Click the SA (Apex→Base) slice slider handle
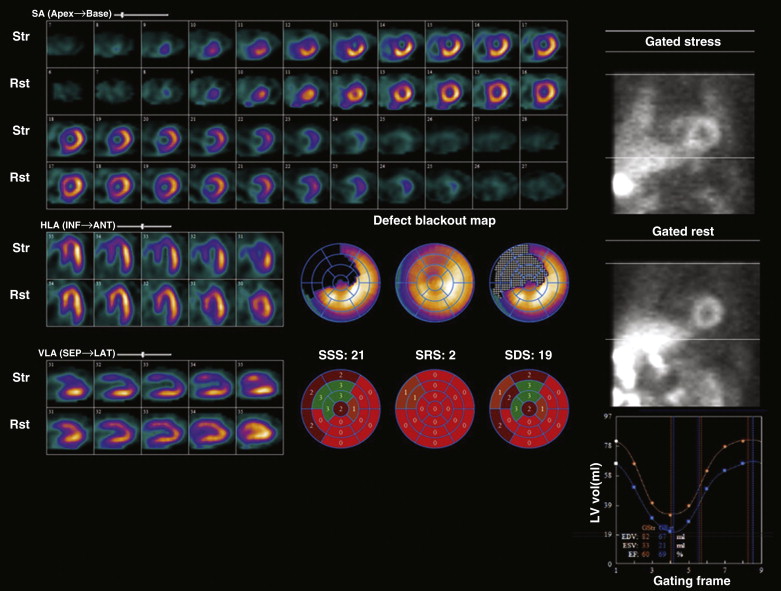The image size is (781, 591). 121,15
